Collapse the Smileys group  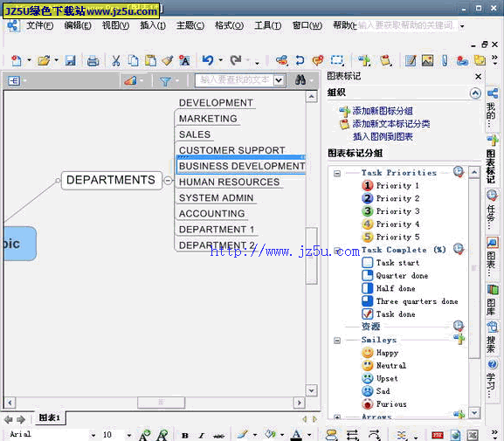337,340
